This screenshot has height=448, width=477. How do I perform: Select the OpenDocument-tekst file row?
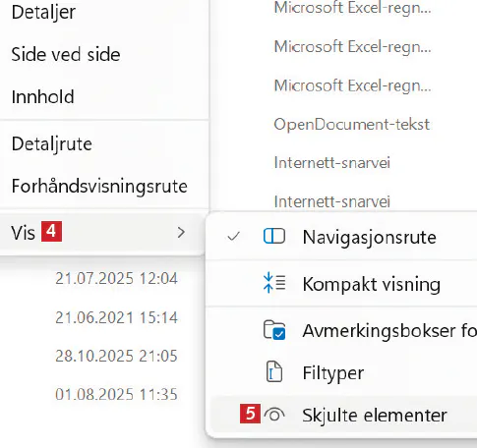[352, 124]
